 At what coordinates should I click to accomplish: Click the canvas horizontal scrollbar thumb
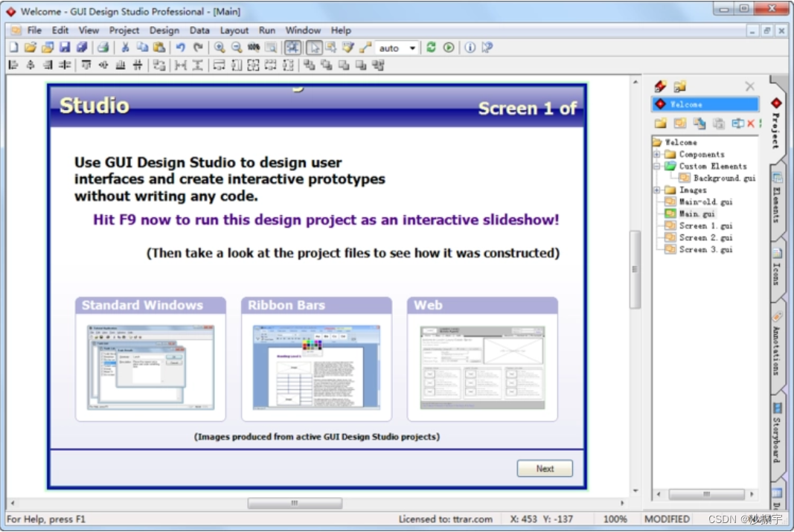(295, 503)
